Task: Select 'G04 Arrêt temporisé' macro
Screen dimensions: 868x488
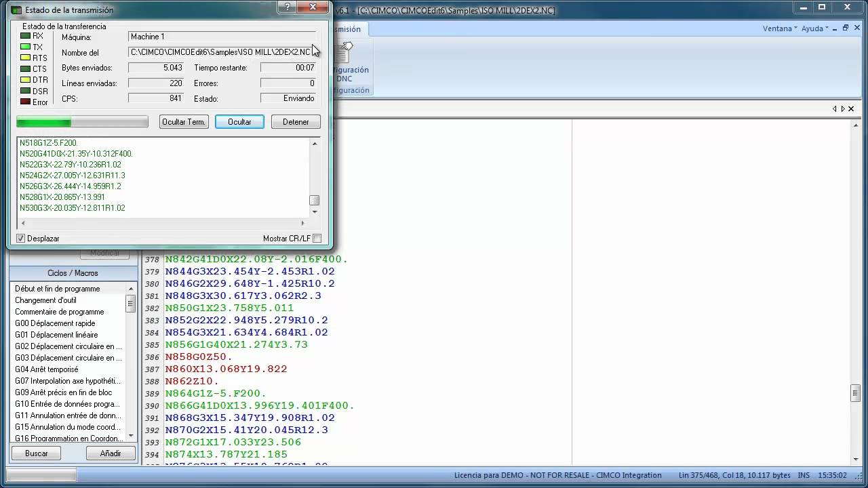Action: click(x=46, y=369)
